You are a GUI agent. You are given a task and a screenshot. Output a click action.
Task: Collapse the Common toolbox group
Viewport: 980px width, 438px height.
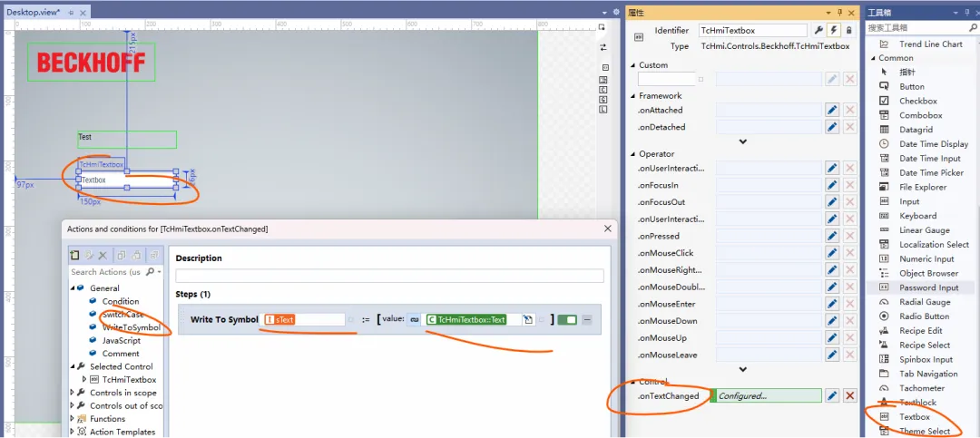(x=873, y=57)
